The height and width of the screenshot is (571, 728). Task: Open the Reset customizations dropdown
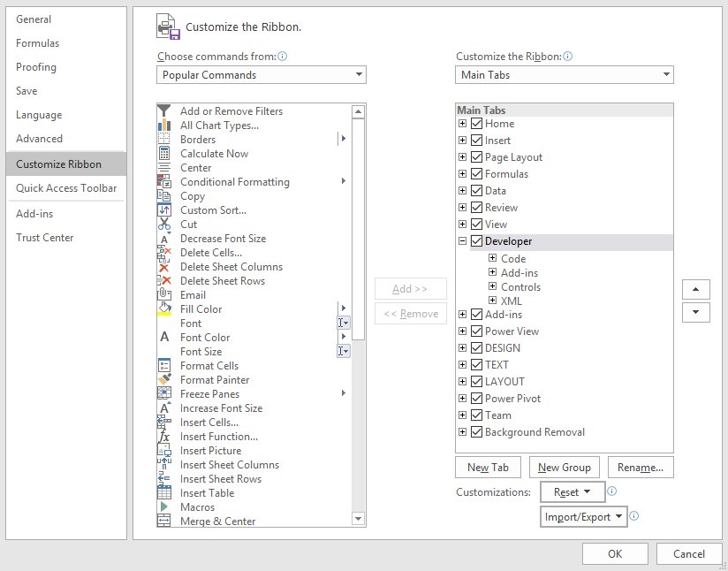coord(573,492)
